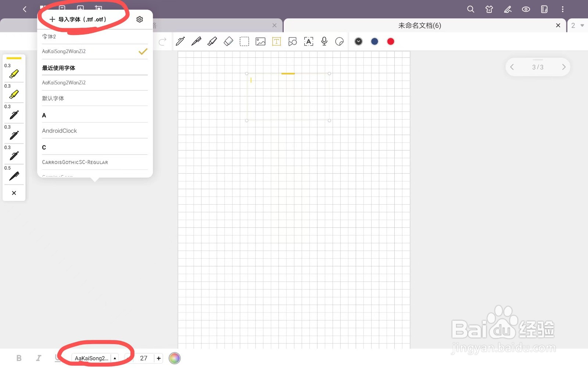The height and width of the screenshot is (368, 588).
Task: Expand the tab count 2 dropdown
Action: click(577, 25)
